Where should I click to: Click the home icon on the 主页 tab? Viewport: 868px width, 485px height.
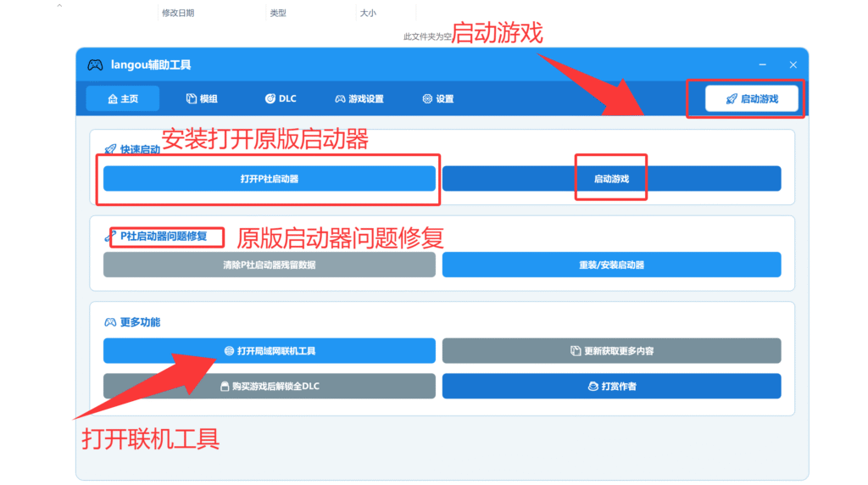[113, 99]
